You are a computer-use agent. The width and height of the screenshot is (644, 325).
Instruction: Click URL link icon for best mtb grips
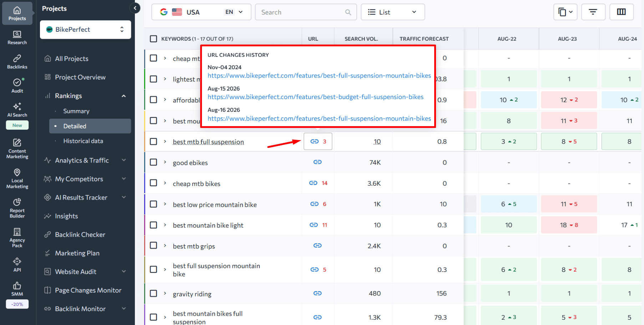318,246
